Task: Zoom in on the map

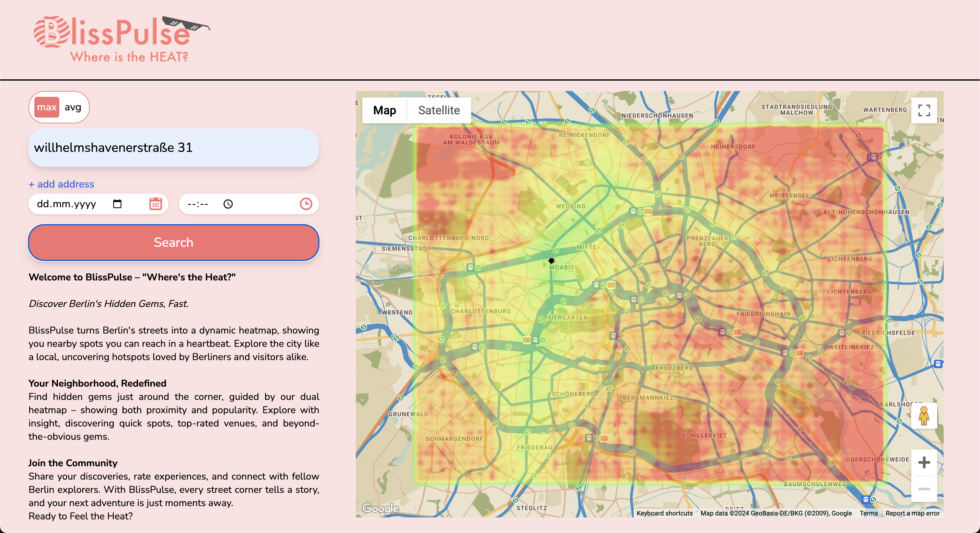Action: pos(924,463)
